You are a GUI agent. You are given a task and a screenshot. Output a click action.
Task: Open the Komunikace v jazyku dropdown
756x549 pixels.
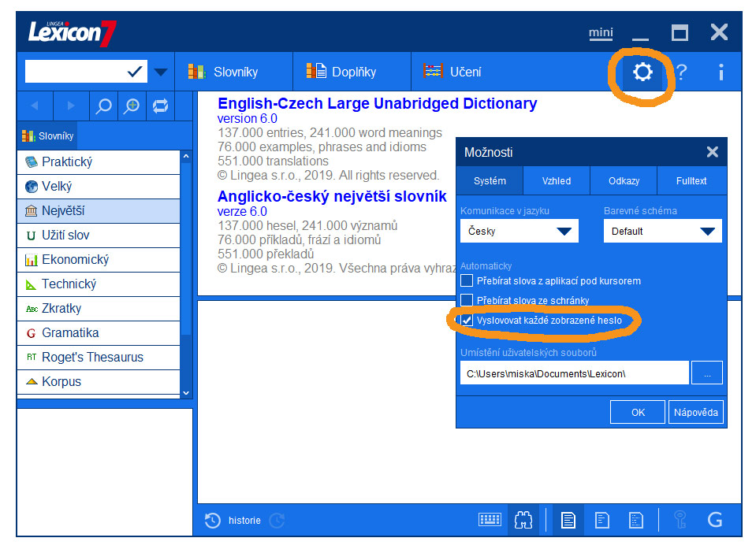(x=520, y=231)
